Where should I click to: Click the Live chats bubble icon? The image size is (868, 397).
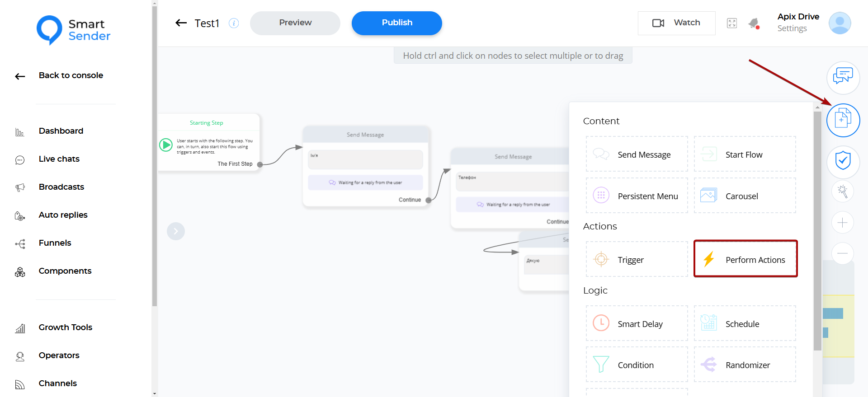[20, 160]
